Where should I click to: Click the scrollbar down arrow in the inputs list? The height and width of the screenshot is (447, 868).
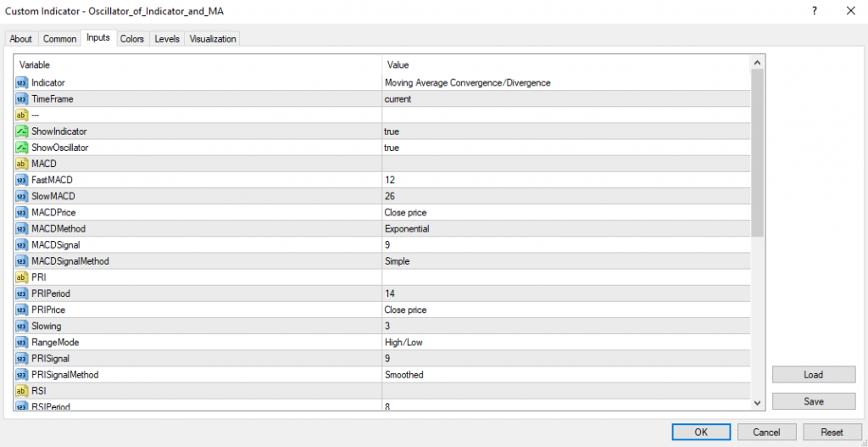tap(758, 403)
